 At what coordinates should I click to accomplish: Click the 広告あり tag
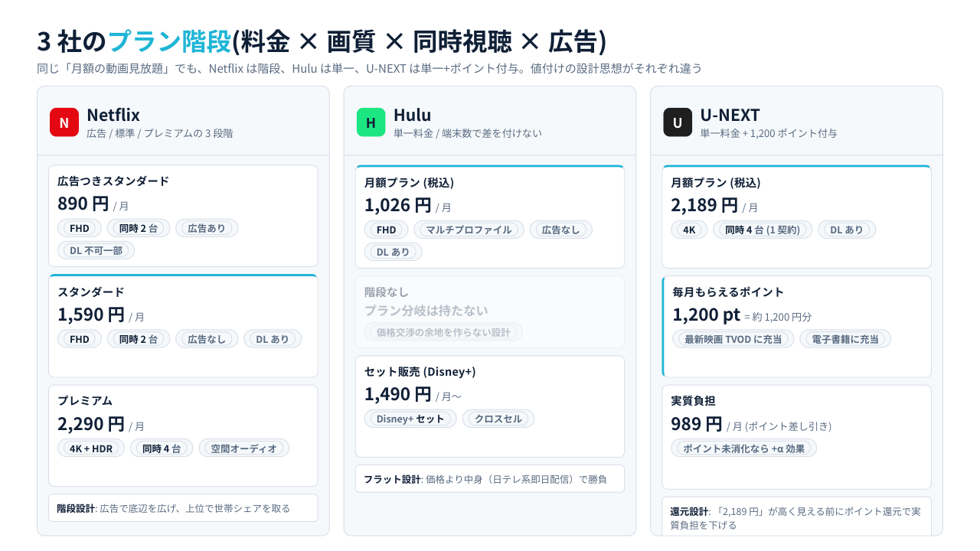[x=207, y=228]
